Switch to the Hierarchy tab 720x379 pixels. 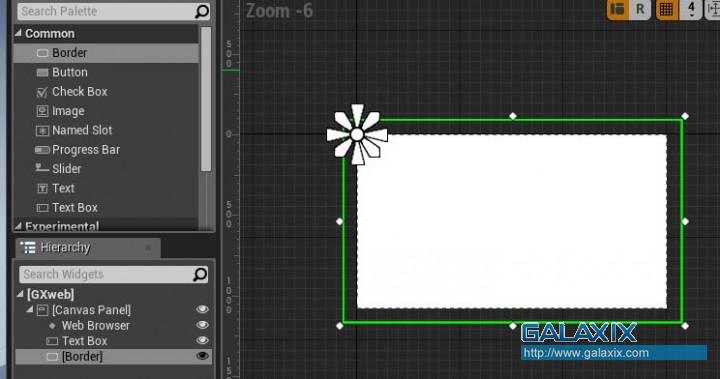(x=87, y=248)
